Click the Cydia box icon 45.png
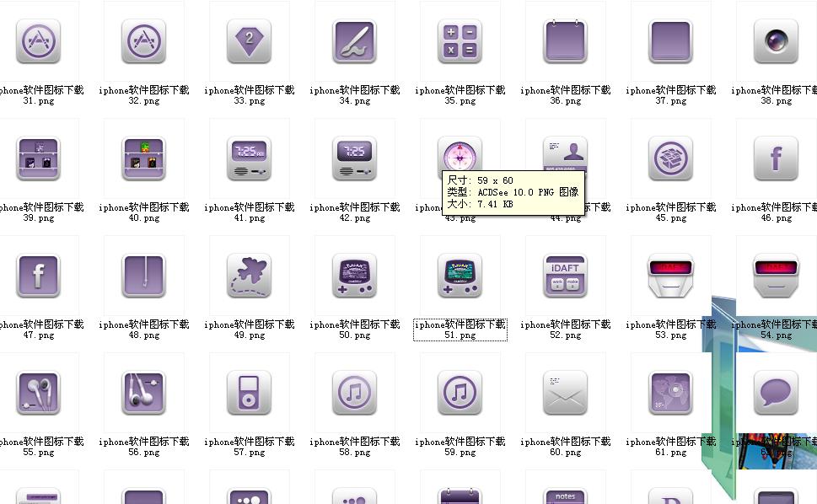The image size is (817, 504). (x=670, y=158)
